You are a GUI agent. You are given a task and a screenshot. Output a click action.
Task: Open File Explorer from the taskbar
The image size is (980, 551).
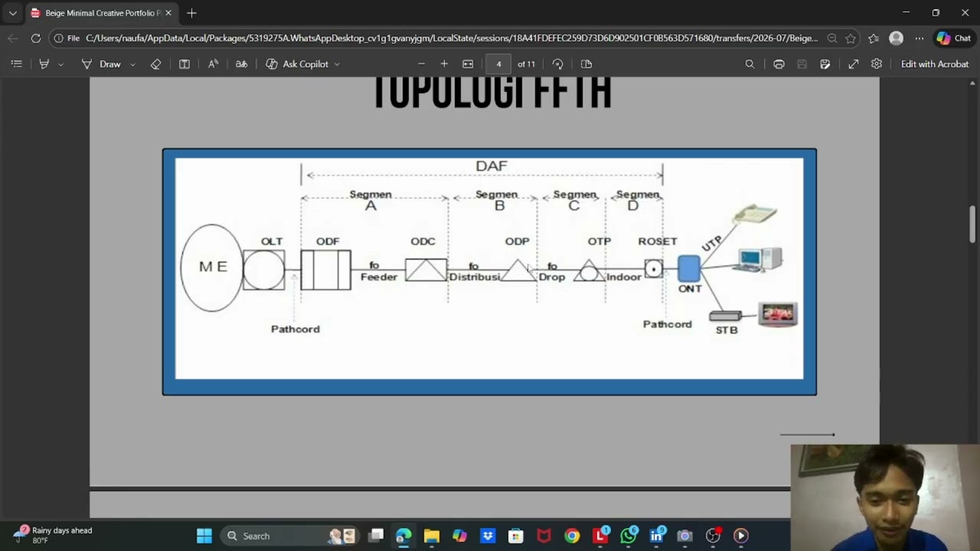coord(432,536)
